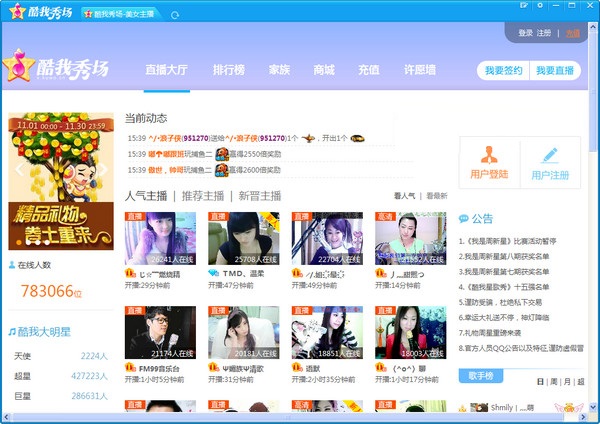Image resolution: width=600 pixels, height=424 pixels.
Task: Sort streamers by 看人气
Action: [x=404, y=196]
